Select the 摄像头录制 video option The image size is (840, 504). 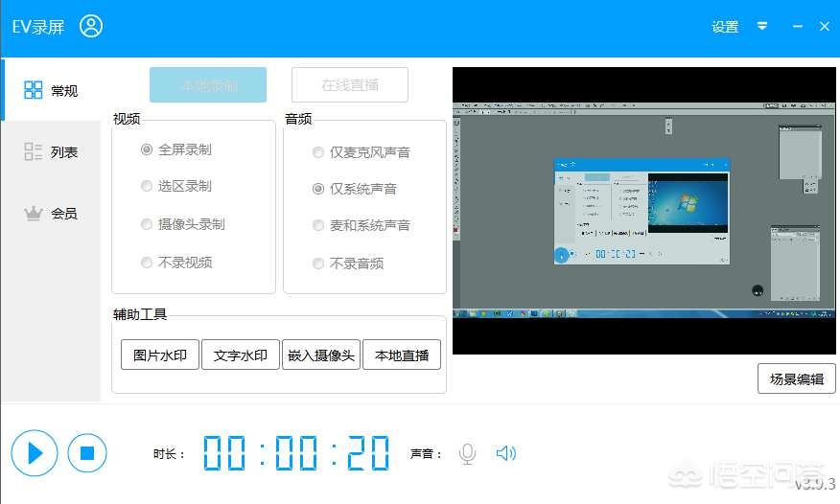point(183,223)
